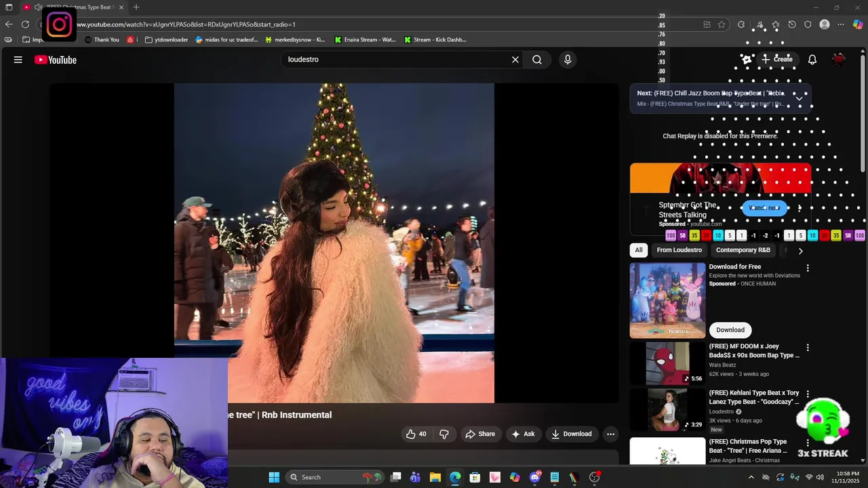868x488 pixels.
Task: Start voice search with the microphone icon
Action: point(568,60)
